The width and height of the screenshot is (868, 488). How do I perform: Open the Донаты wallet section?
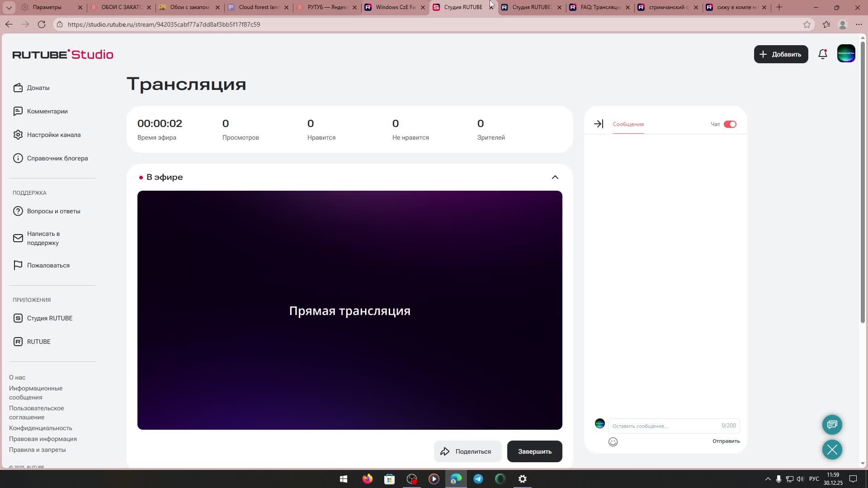click(x=38, y=88)
